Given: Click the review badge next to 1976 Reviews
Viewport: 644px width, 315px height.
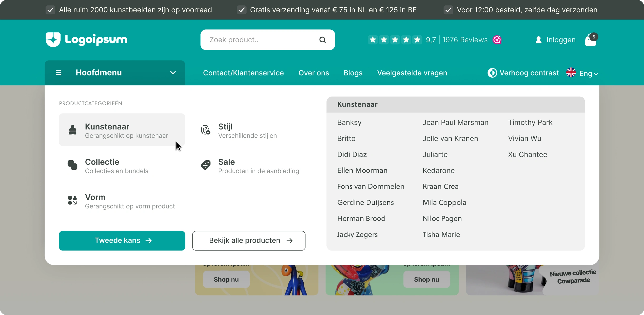Looking at the screenshot, I should pyautogui.click(x=497, y=39).
